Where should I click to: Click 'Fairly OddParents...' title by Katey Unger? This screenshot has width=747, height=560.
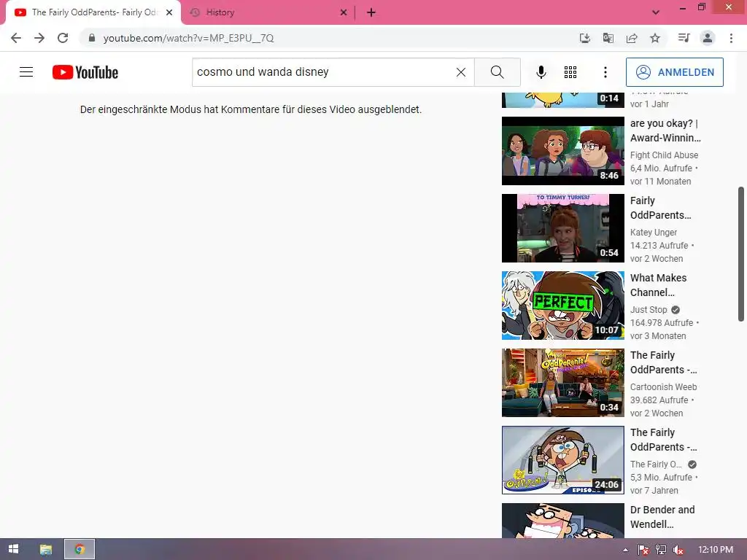pos(660,208)
